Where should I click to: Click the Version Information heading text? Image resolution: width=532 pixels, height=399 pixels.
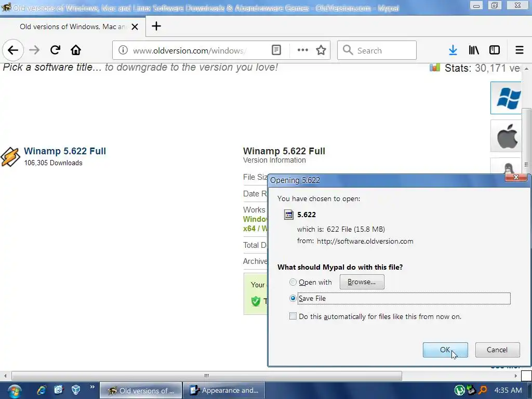point(274,160)
